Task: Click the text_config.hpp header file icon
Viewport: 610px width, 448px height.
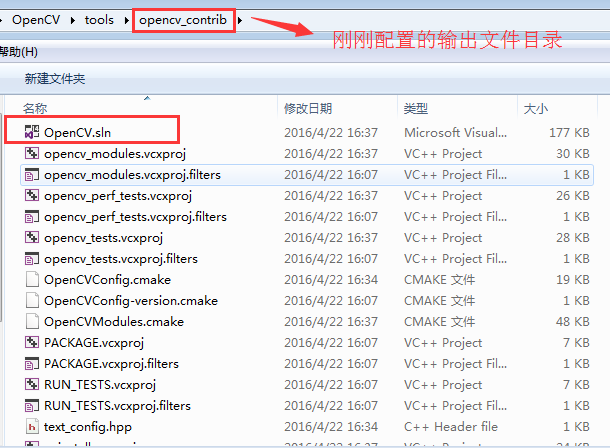Action: [32, 426]
